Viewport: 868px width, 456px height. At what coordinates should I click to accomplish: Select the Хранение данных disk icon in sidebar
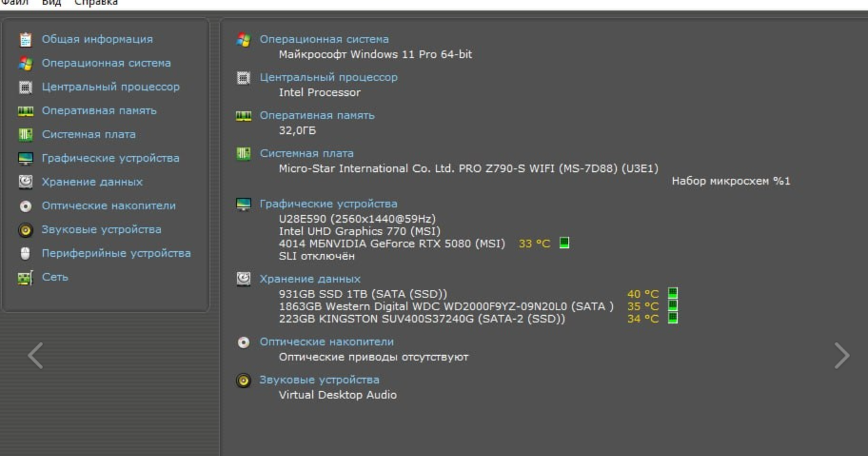25,182
